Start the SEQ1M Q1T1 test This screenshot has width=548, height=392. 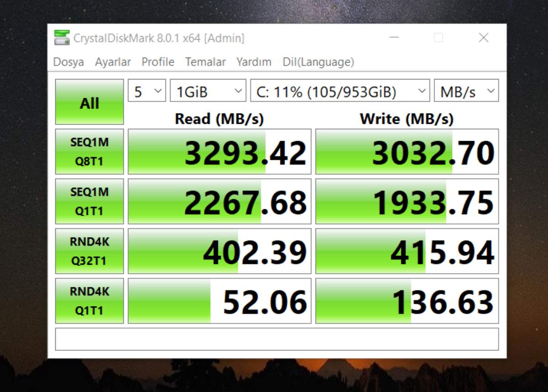click(x=90, y=201)
